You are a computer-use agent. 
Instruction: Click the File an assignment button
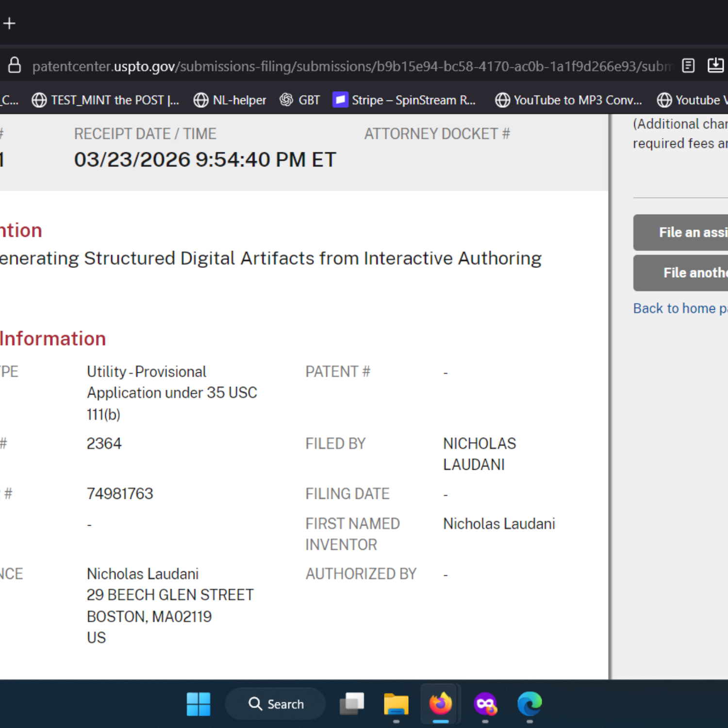pyautogui.click(x=680, y=232)
